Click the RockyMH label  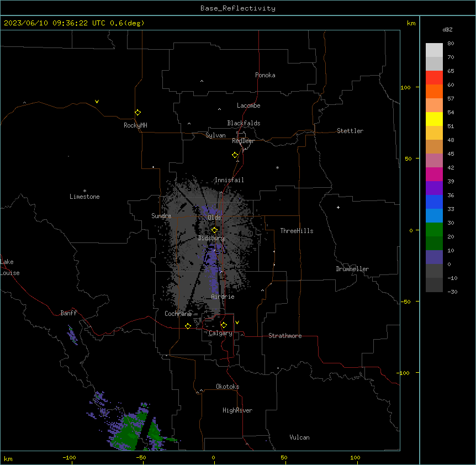point(135,125)
